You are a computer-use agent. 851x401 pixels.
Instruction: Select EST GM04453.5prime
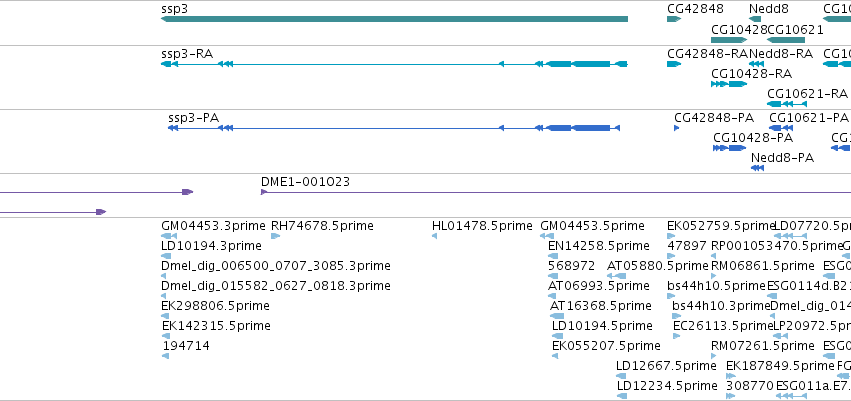[x=593, y=226]
